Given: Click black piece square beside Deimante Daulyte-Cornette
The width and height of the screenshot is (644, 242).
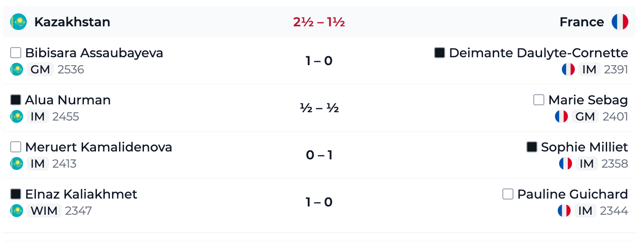Looking at the screenshot, I should pos(440,53).
